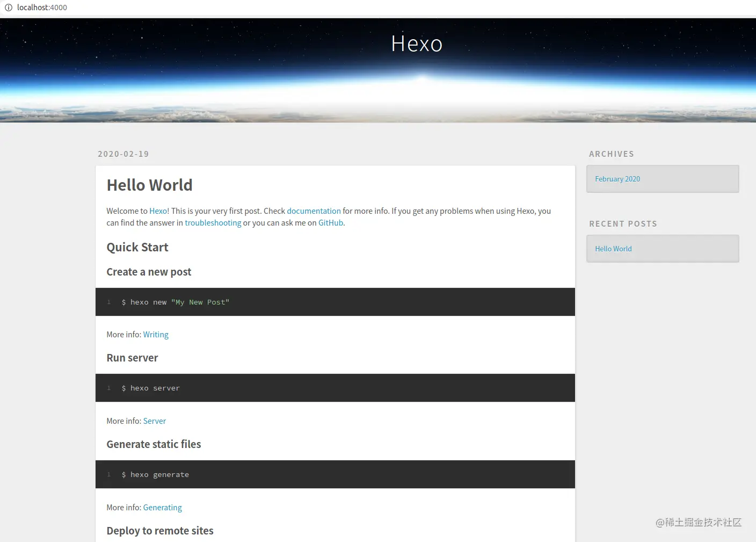Click the Generate static files heading
The width and height of the screenshot is (756, 542).
tap(154, 444)
